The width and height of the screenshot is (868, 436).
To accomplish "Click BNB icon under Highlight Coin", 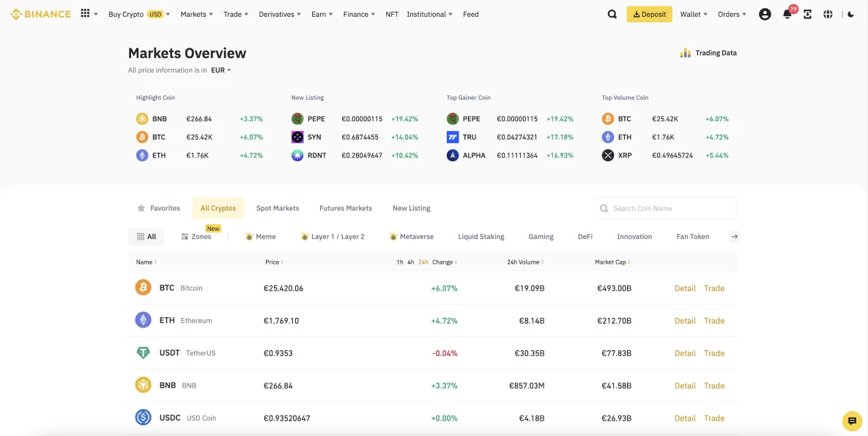I will (x=142, y=119).
